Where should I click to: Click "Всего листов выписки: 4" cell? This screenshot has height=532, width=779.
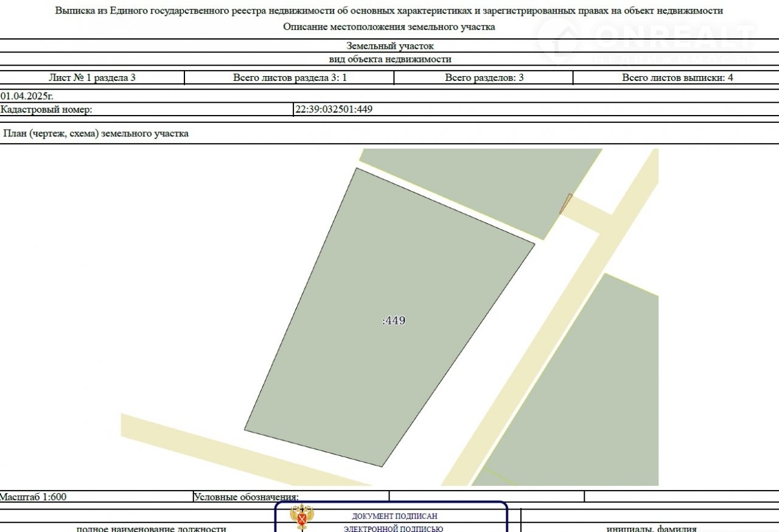coord(677,78)
